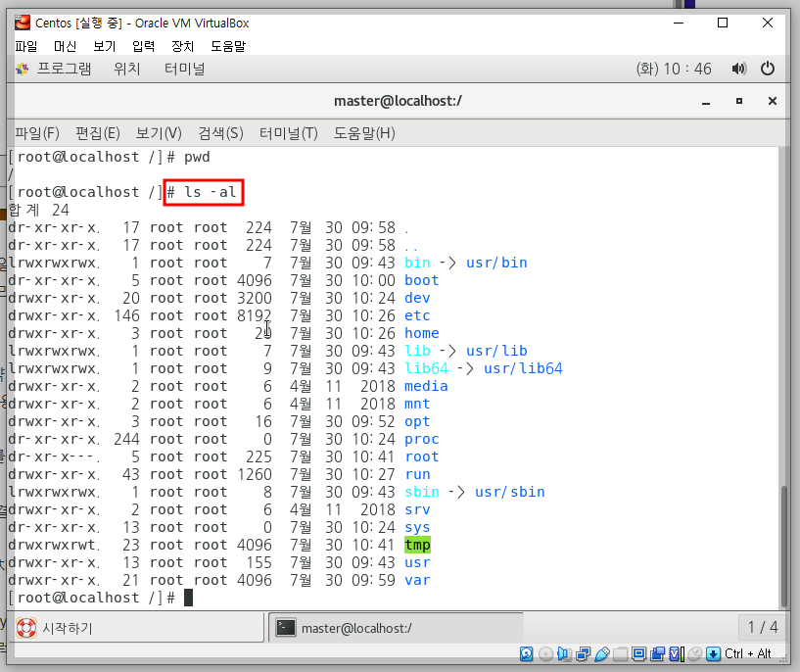Click the sbin symlink name
The width and height of the screenshot is (800, 672).
[421, 492]
